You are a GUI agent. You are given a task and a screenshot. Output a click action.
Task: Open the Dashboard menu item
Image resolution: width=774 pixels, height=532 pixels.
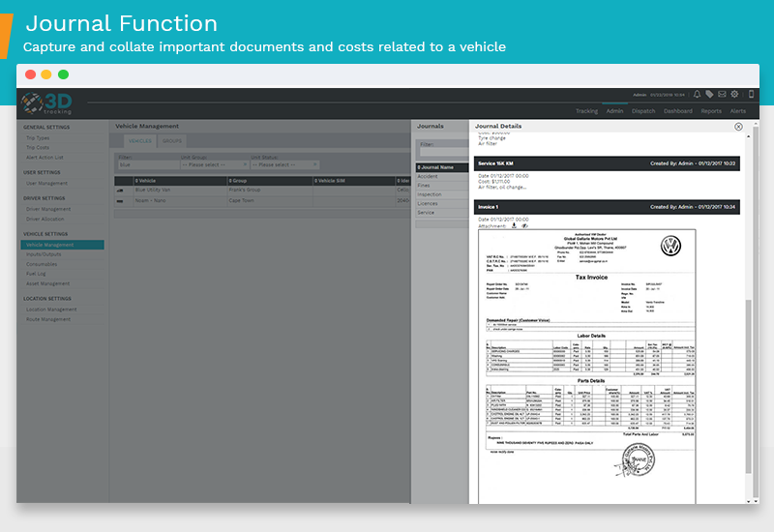[677, 111]
